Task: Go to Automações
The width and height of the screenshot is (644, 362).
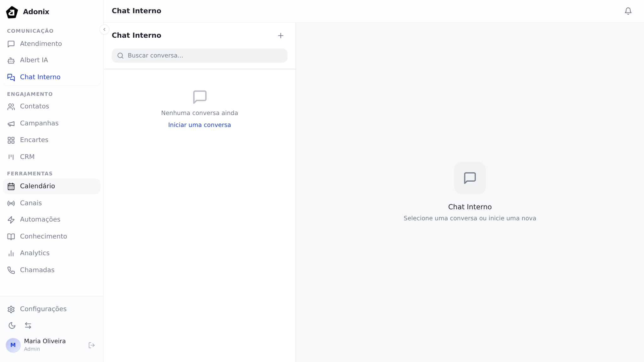Action: [40, 220]
